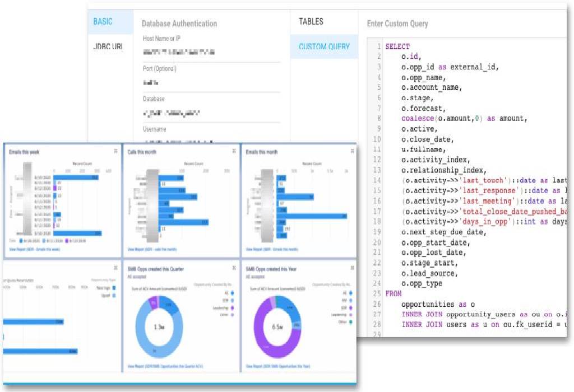Click the 'days_in_opp' code line
Image resolution: width=574 pixels, height=392 pixels.
click(x=484, y=221)
